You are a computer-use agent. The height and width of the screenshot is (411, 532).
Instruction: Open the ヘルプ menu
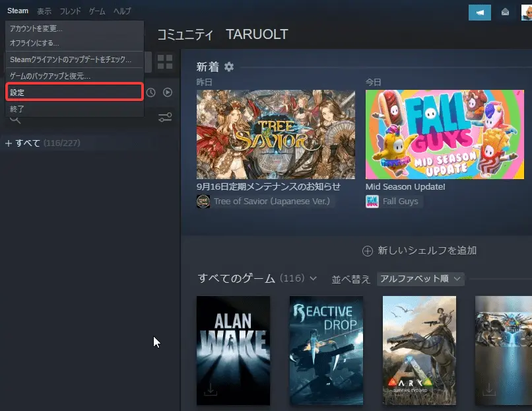tap(122, 11)
